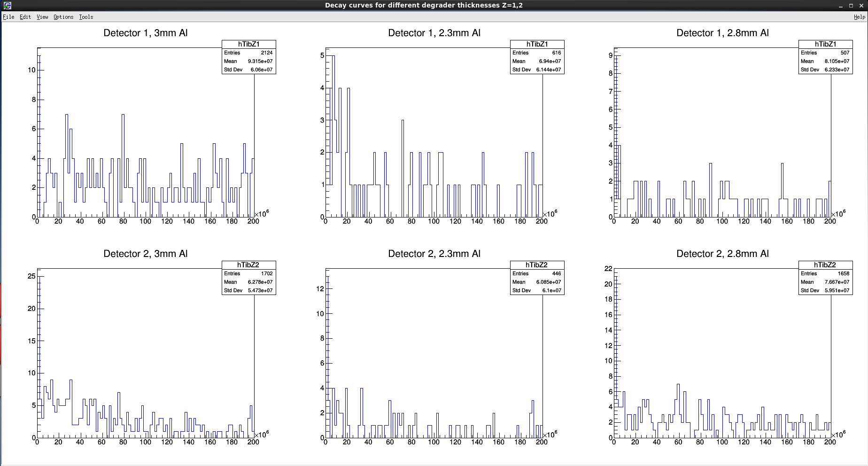The image size is (868, 466).
Task: Click the Std Dev value 6.1e+07
Action: 552,290
